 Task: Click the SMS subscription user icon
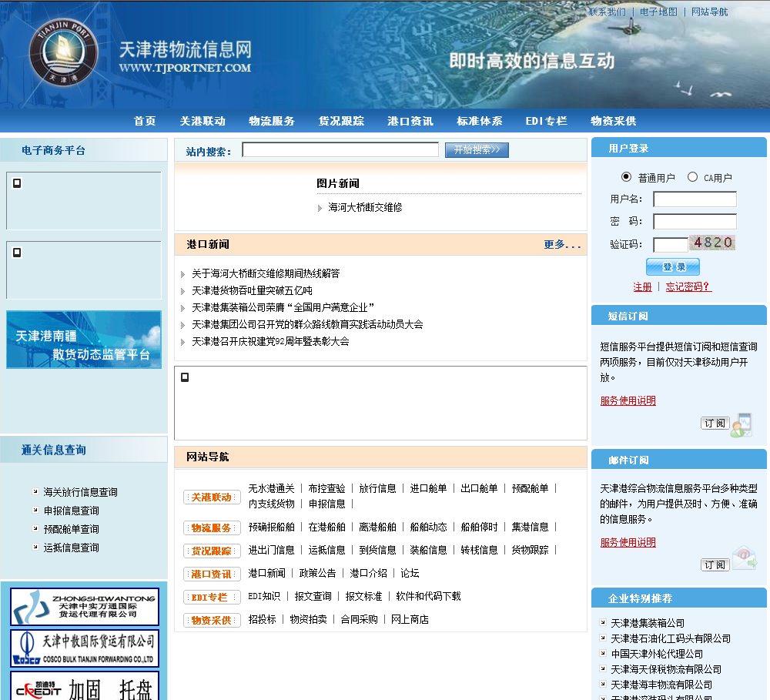[x=742, y=425]
